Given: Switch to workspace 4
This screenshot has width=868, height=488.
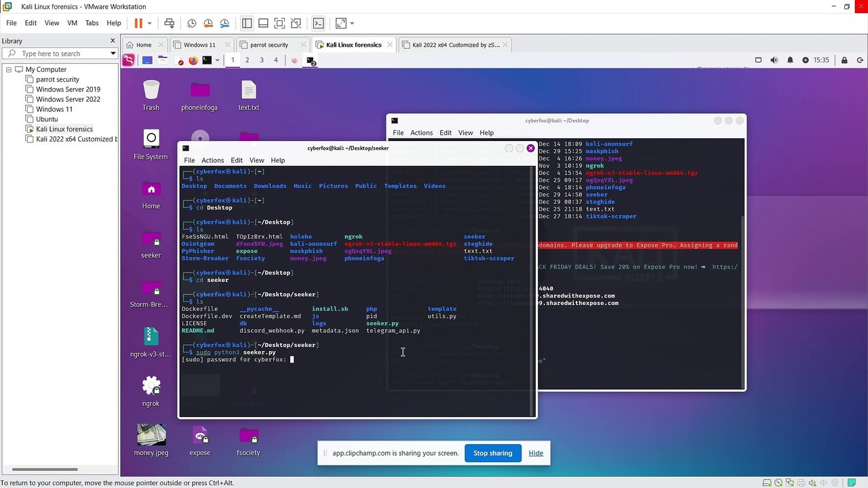Looking at the screenshot, I should (x=275, y=60).
